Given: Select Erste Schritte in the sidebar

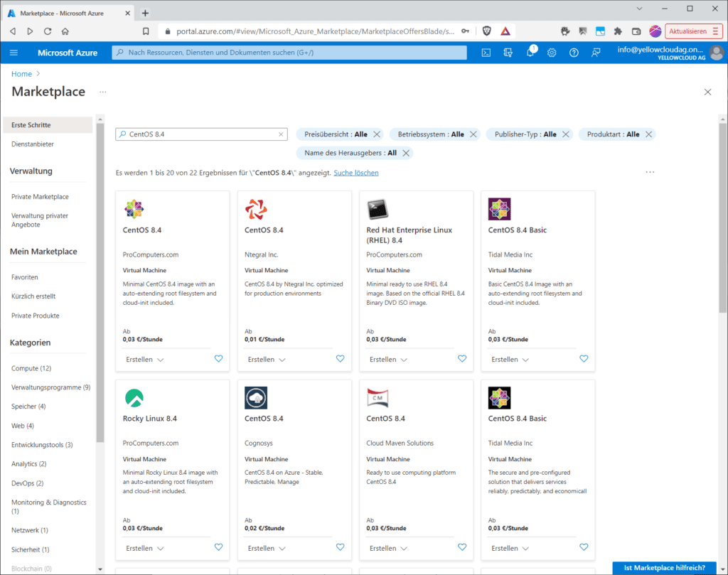Looking at the screenshot, I should (48, 125).
